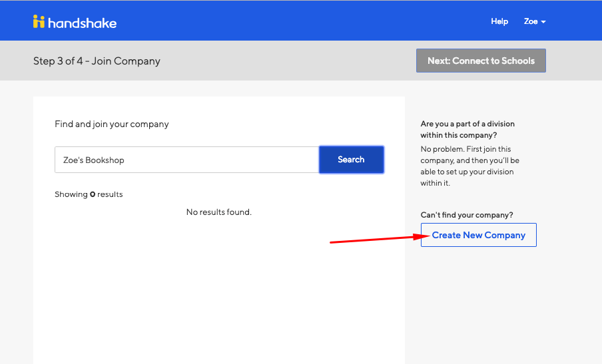Screen dimensions: 602x364
Task: Click the Zoe's Bookshop text in search box
Action: [x=94, y=160]
